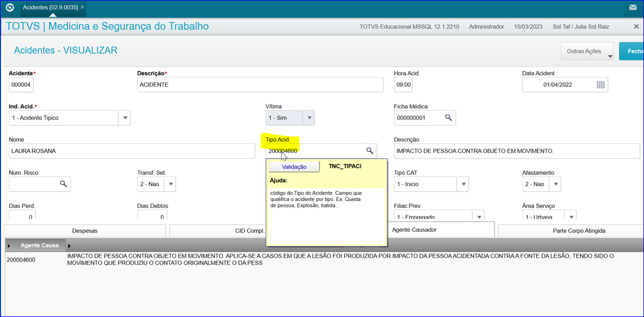Close the Acidentes tab with X

pos(83,7)
